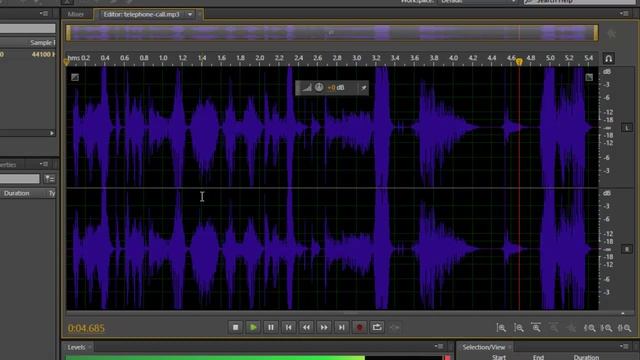Stop playback with the Stop button
Screen dimensions: 640x360
tap(235, 327)
